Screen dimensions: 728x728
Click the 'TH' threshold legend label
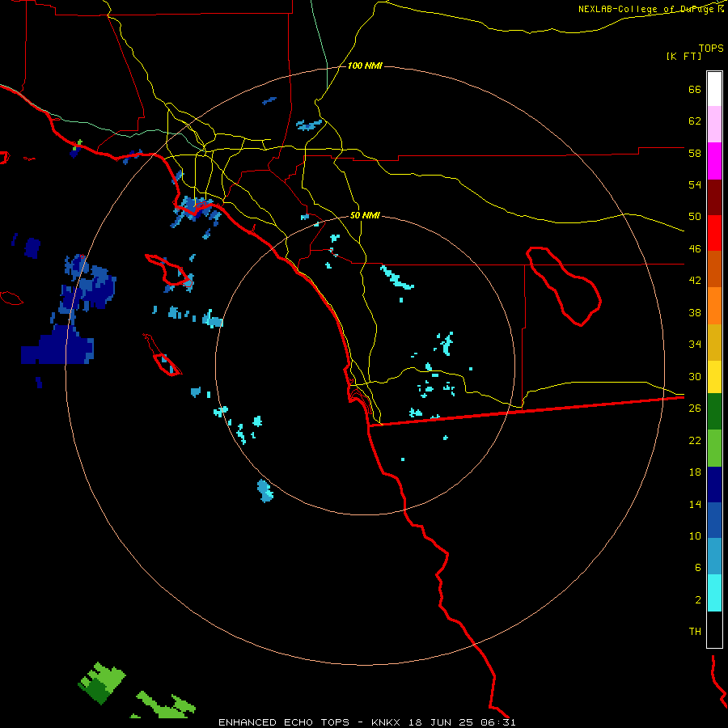[695, 632]
